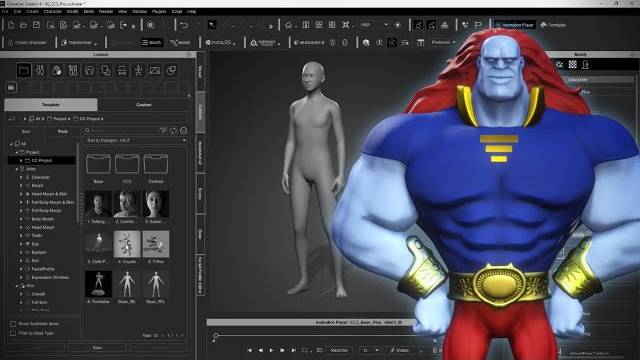Click the content search field
This screenshot has width=640, height=360.
(x=120, y=131)
